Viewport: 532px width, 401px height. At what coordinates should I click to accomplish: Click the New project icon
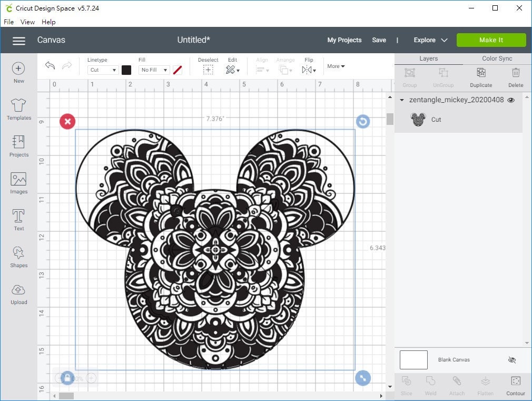click(x=18, y=69)
